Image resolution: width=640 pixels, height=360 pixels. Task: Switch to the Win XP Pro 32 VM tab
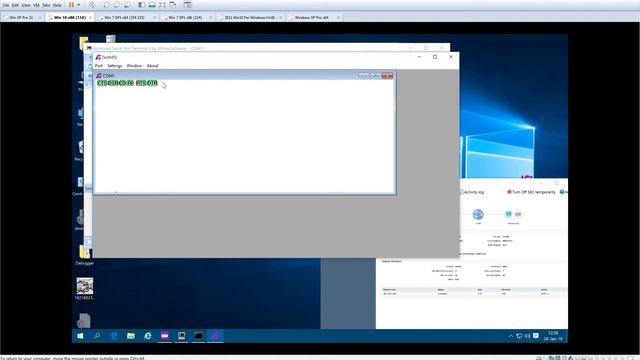click(21, 18)
